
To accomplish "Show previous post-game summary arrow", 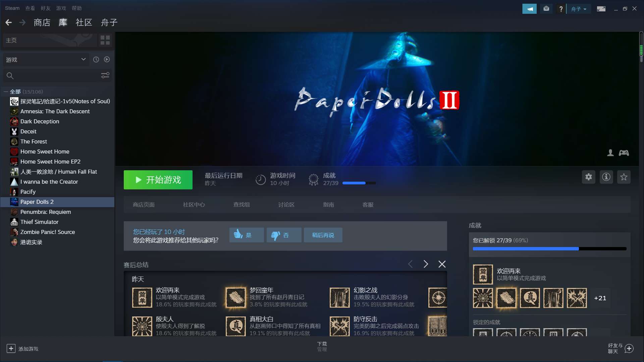I will coord(410,264).
